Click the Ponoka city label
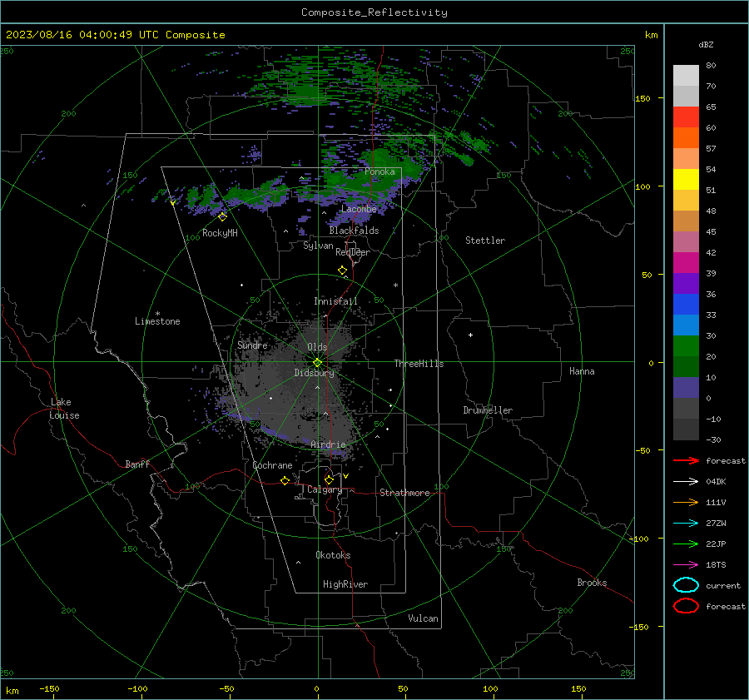The height and width of the screenshot is (700, 749). coord(379,171)
